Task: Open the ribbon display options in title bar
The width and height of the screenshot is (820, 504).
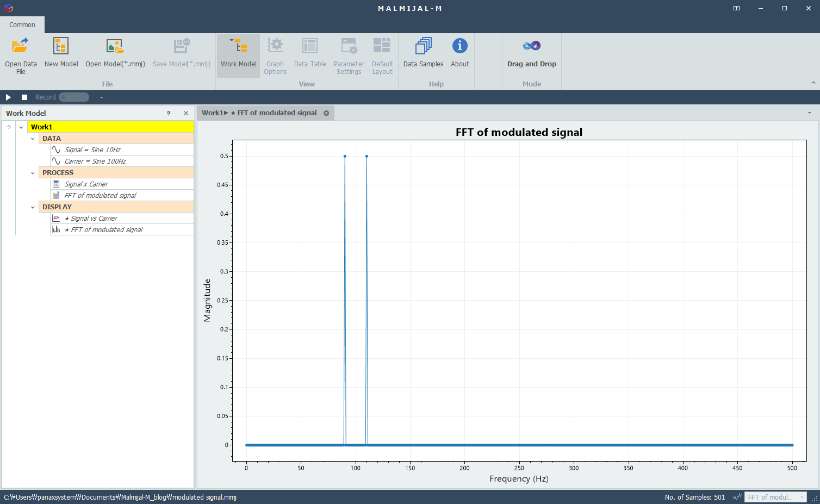Action: pos(736,8)
